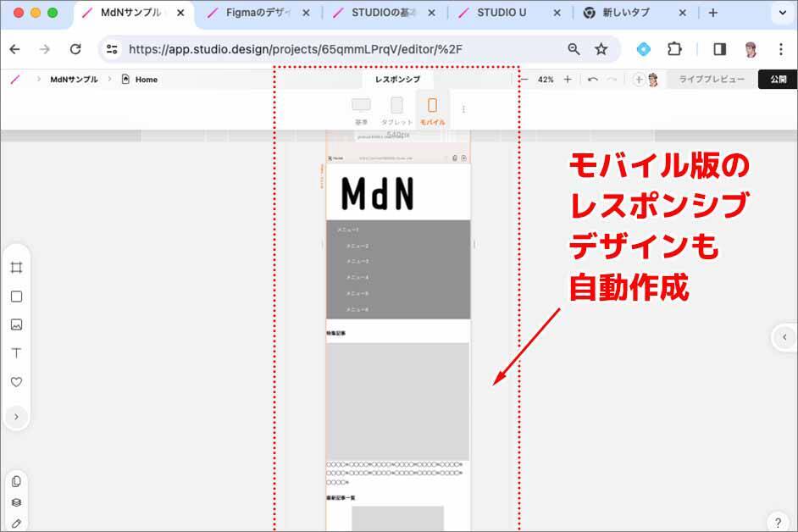
Task: Click the help question mark button
Action: click(778, 522)
